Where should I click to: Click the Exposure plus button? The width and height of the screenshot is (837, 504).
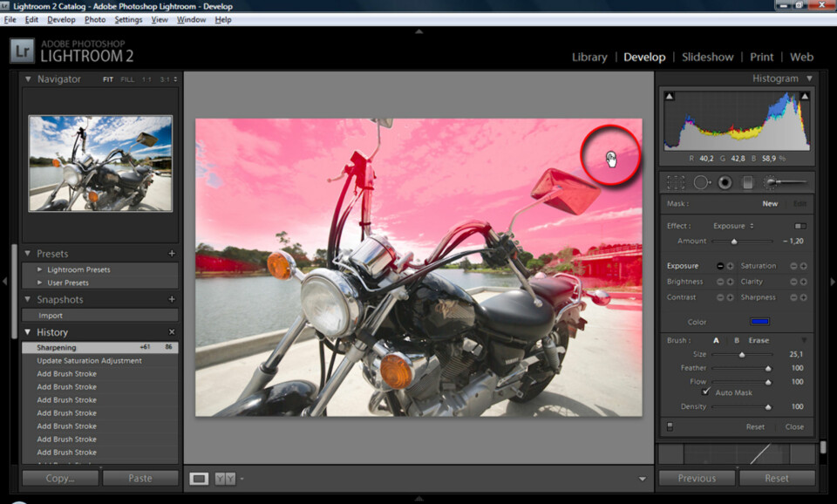[x=730, y=266]
